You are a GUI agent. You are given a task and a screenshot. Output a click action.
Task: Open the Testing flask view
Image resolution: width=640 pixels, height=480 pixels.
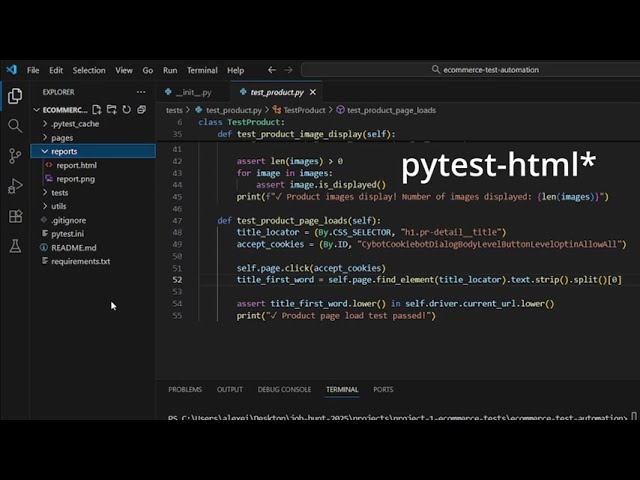(x=15, y=246)
